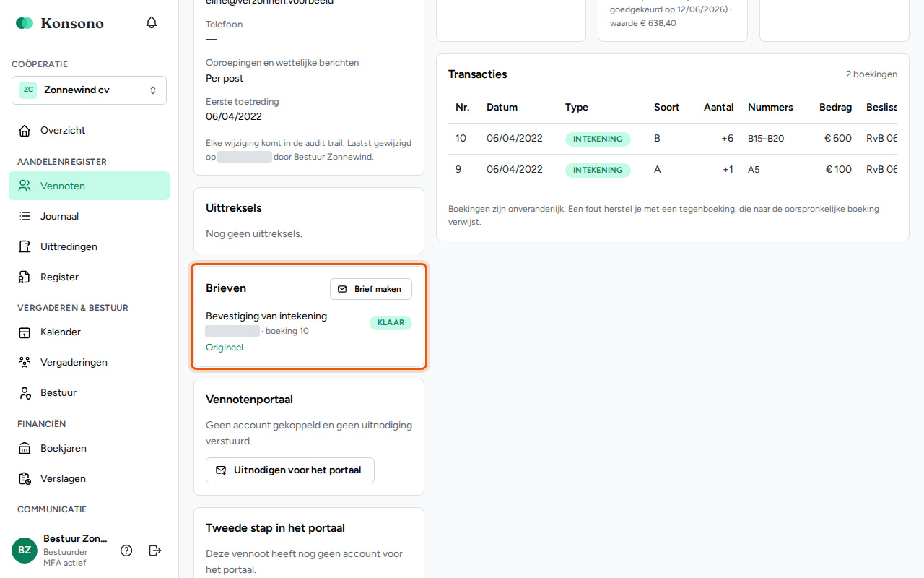Click Bevestiging van intekening letter title

(266, 316)
